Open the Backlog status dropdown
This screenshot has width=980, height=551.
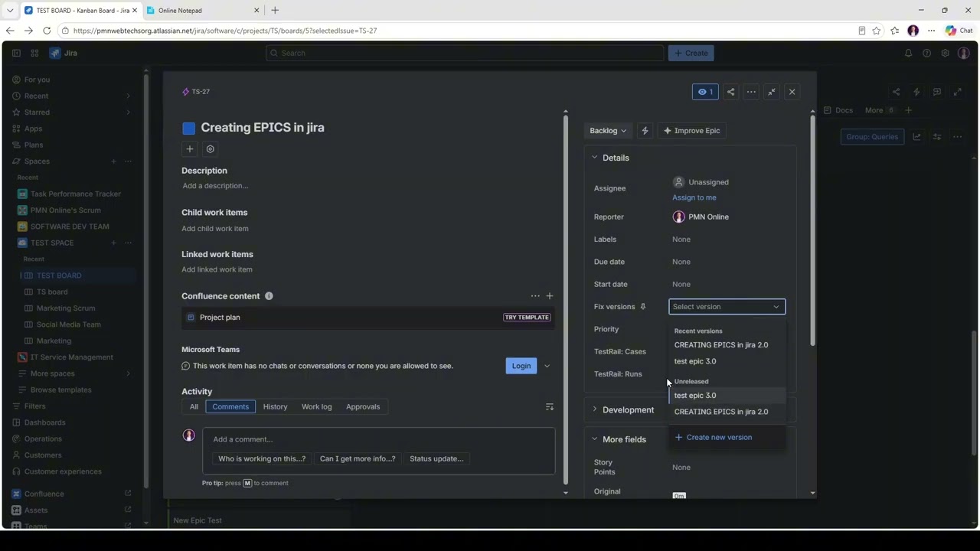tap(608, 131)
